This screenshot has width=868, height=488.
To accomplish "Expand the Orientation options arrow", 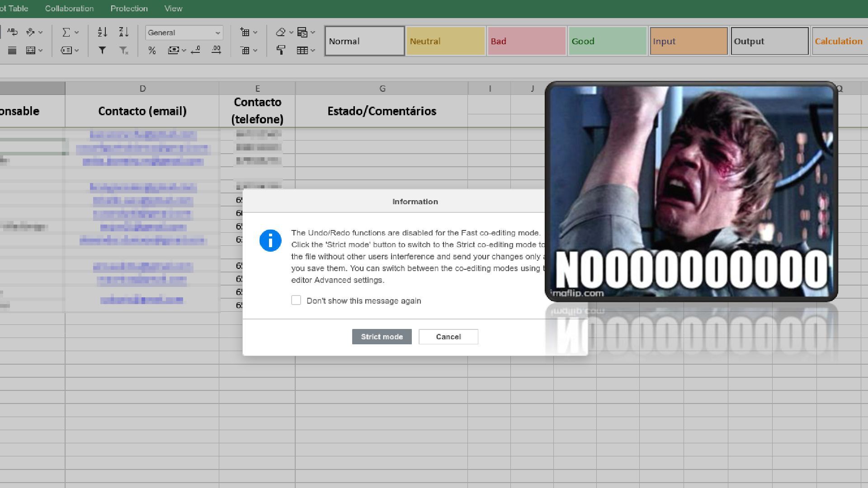I will coord(41,32).
